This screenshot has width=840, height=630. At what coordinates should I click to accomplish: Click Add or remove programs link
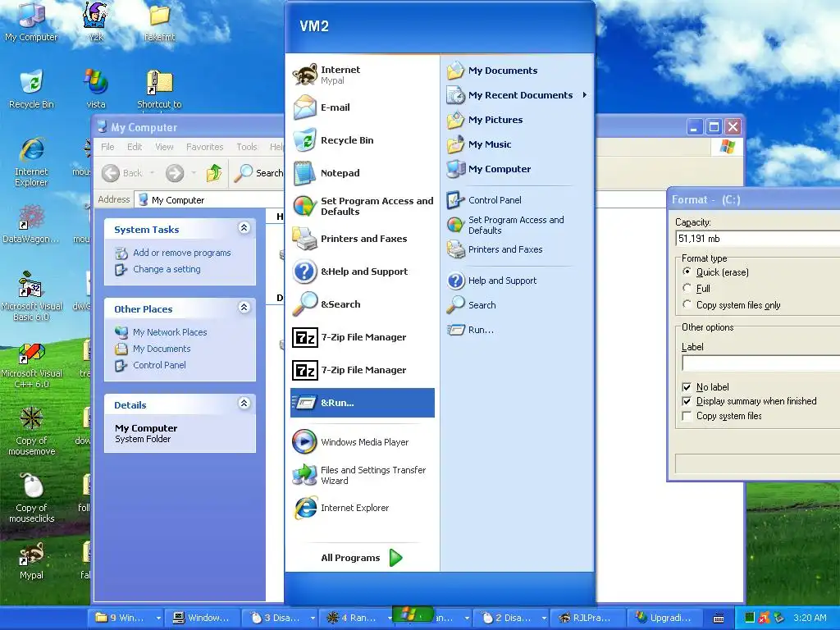coord(181,253)
